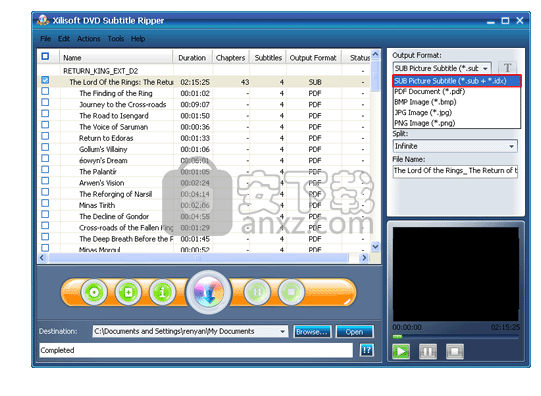Toggle the select-all checkbox in header
This screenshot has height=396, width=541.
coord(45,56)
